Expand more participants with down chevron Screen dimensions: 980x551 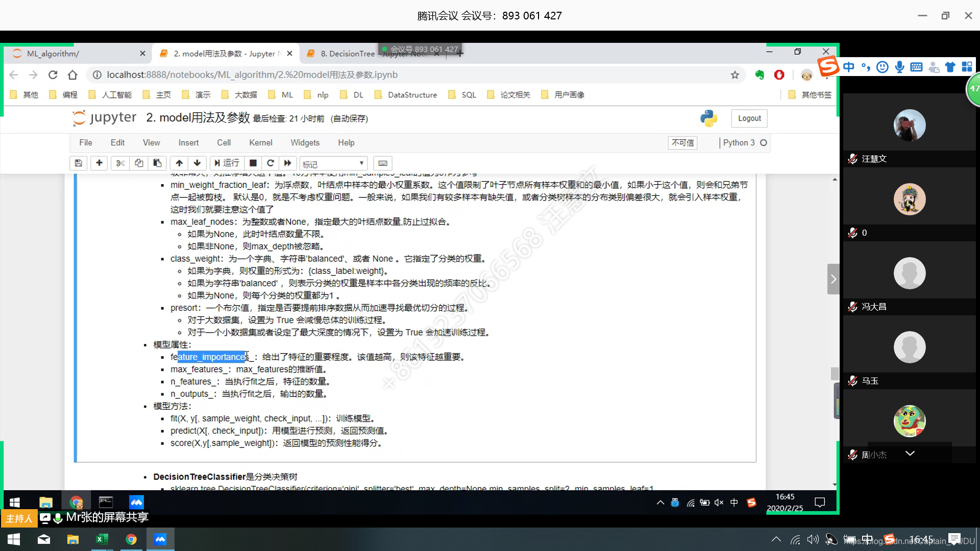[x=910, y=453]
